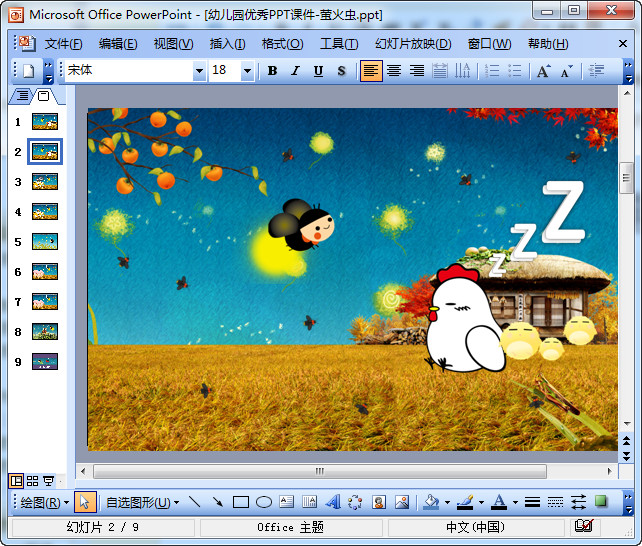Select the Oval tool
Image resolution: width=642 pixels, height=546 pixels.
pos(264,502)
